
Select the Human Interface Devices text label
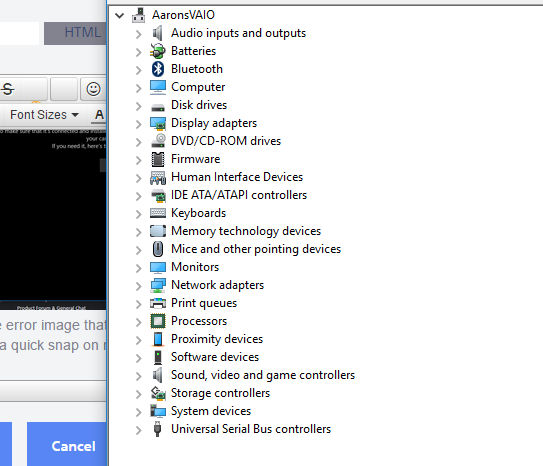click(237, 177)
